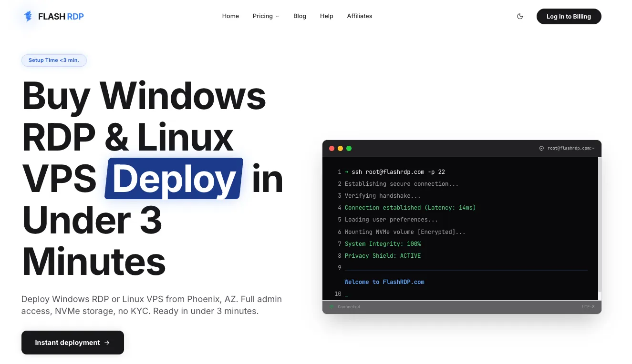Click the FLASH RDP brand name text
Viewport: 632px width, 364px height.
(61, 16)
